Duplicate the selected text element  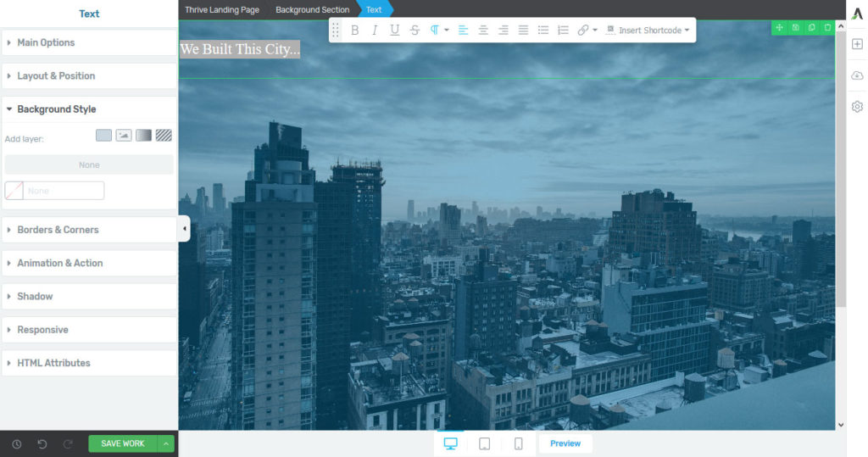click(x=811, y=28)
